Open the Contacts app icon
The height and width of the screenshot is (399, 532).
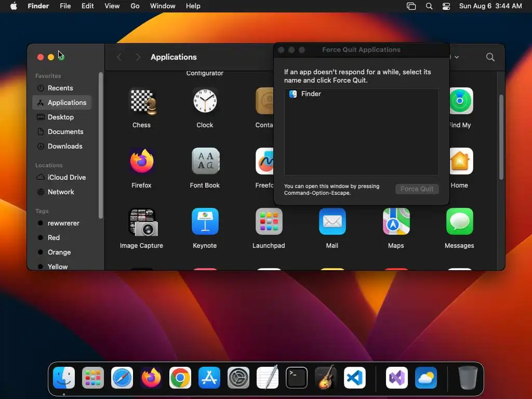coord(264,101)
